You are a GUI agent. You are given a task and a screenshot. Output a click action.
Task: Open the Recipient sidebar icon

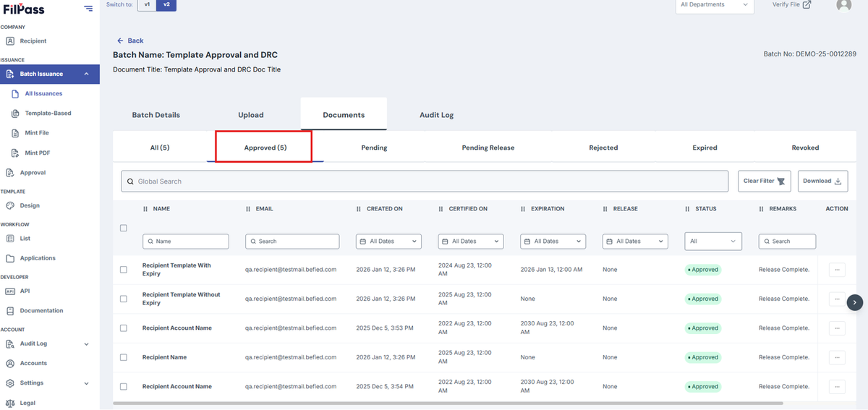(10, 41)
